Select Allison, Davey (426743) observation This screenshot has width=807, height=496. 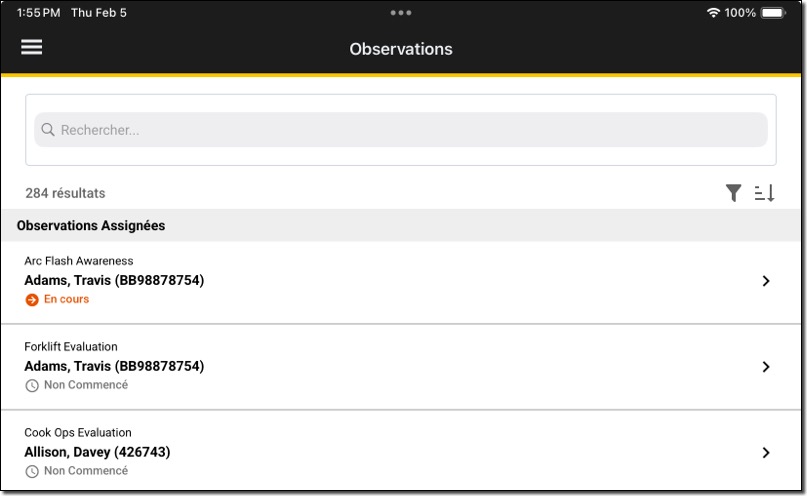tap(97, 452)
